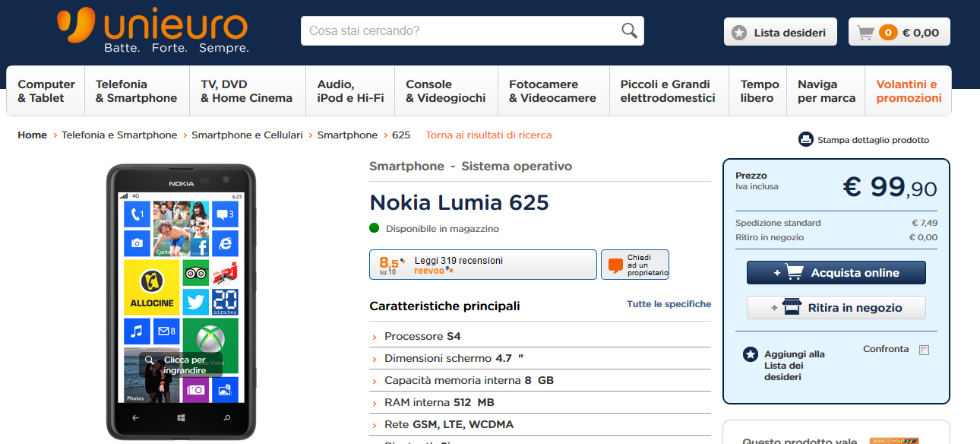Open TV, DVD & Home Cinema menu
The image size is (980, 444).
click(247, 91)
